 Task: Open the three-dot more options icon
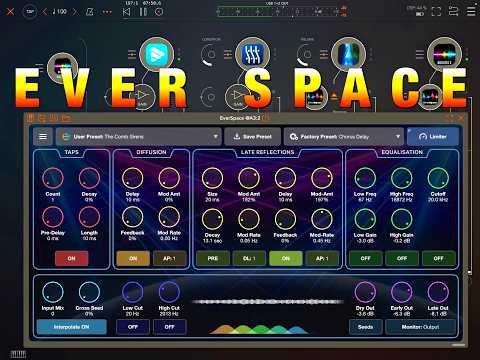(x=107, y=12)
